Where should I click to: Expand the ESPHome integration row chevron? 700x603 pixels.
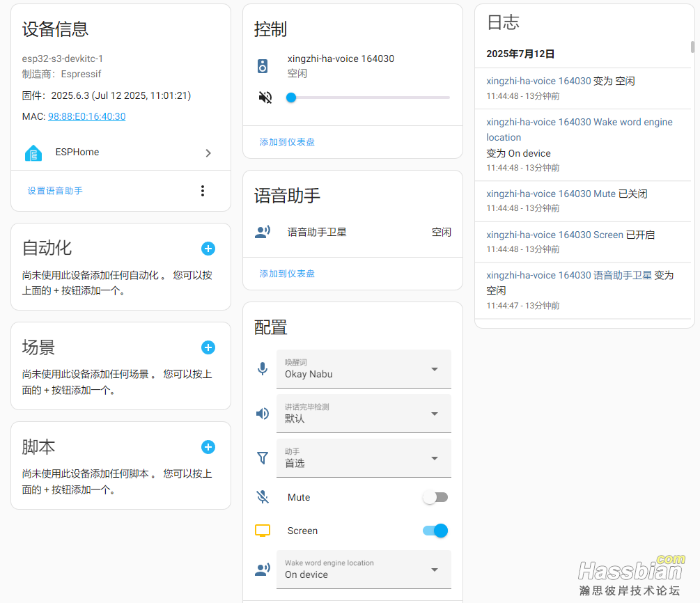[x=208, y=153]
